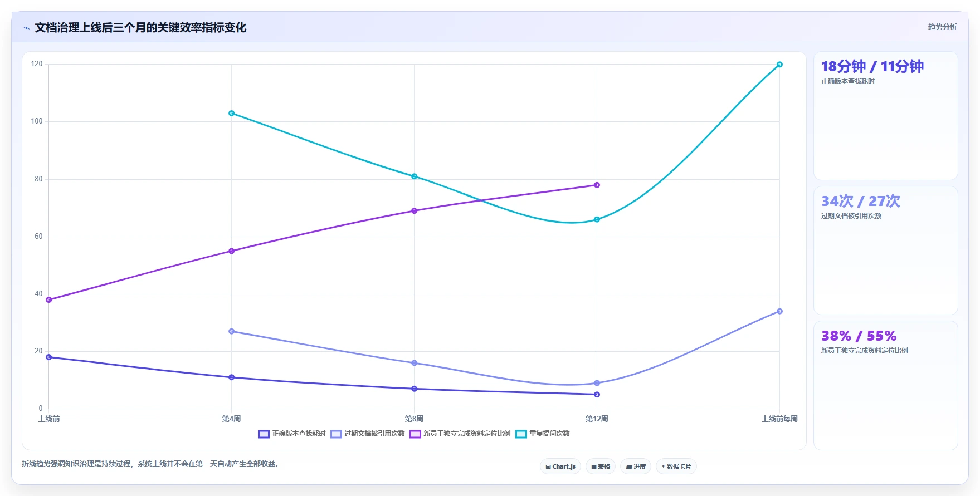
Task: Click the 趋势分析 label in header
Action: pos(942,27)
